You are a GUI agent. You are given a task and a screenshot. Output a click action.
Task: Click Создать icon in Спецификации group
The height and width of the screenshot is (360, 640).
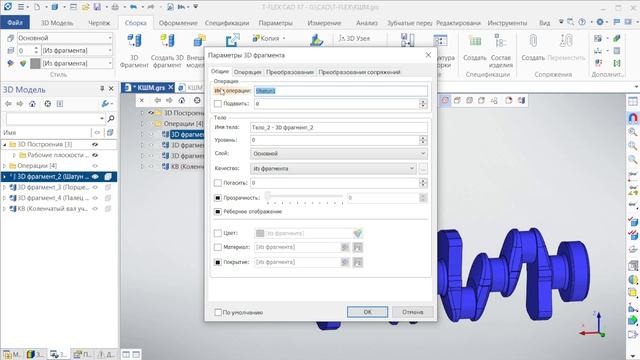pos(475,41)
